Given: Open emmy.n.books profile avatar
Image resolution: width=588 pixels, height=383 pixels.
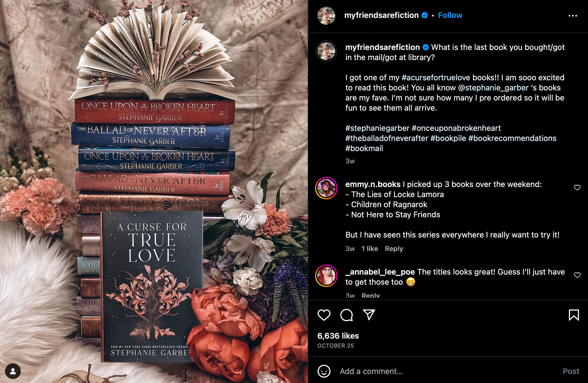Looking at the screenshot, I should pos(326,188).
